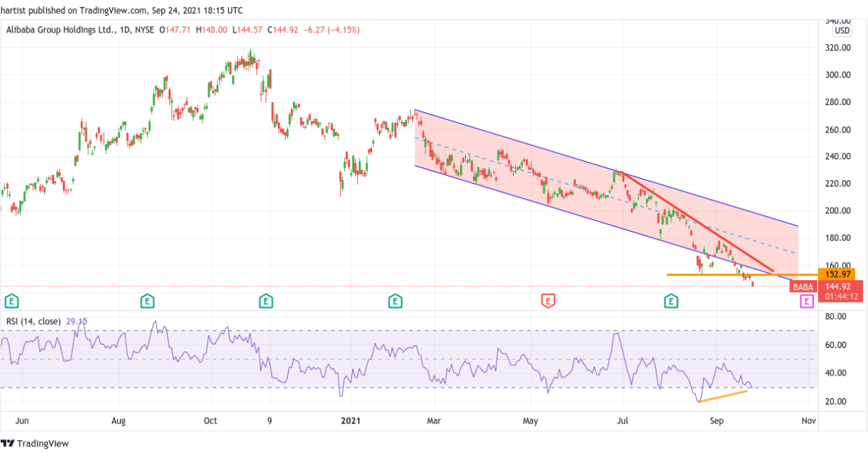Click the 2021 label on the time axis
The height and width of the screenshot is (456, 868).
click(x=351, y=421)
